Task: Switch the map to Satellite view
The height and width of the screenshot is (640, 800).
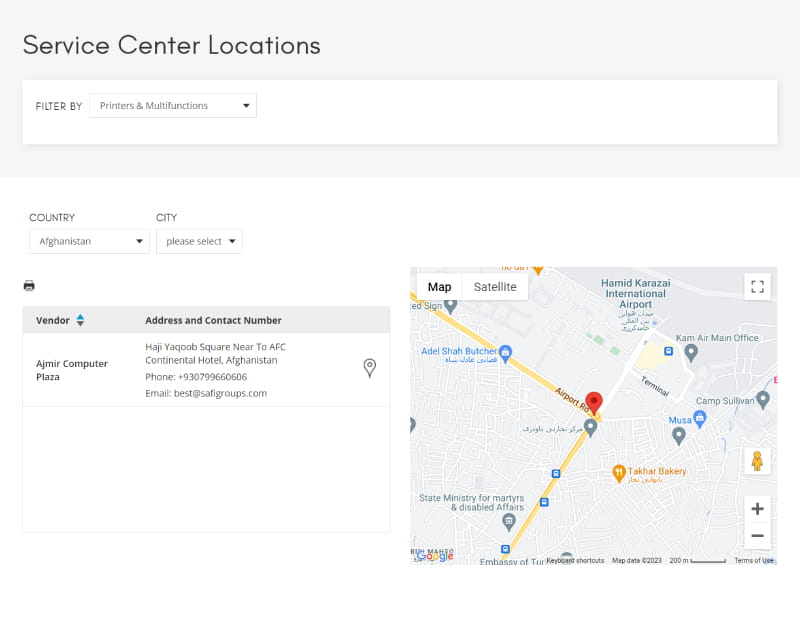Action: click(x=496, y=285)
